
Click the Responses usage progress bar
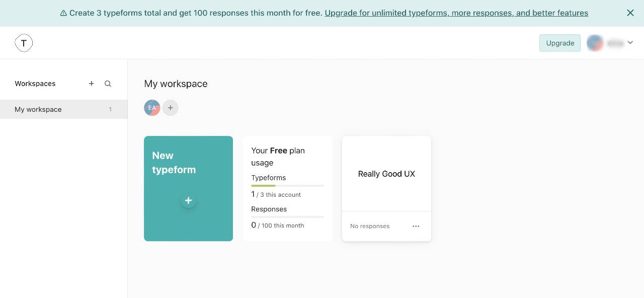coord(288,217)
